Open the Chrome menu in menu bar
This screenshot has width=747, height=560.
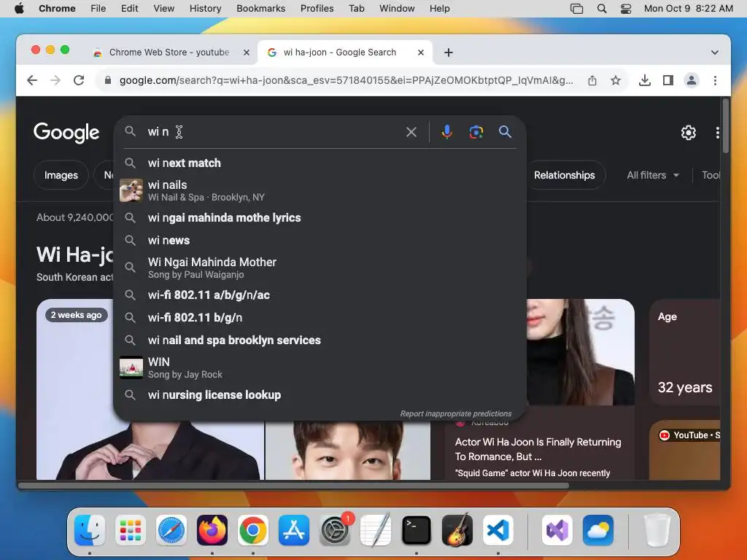point(57,8)
